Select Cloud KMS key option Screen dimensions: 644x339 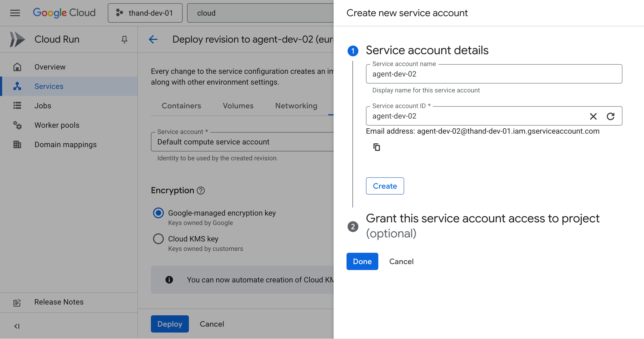tap(158, 239)
